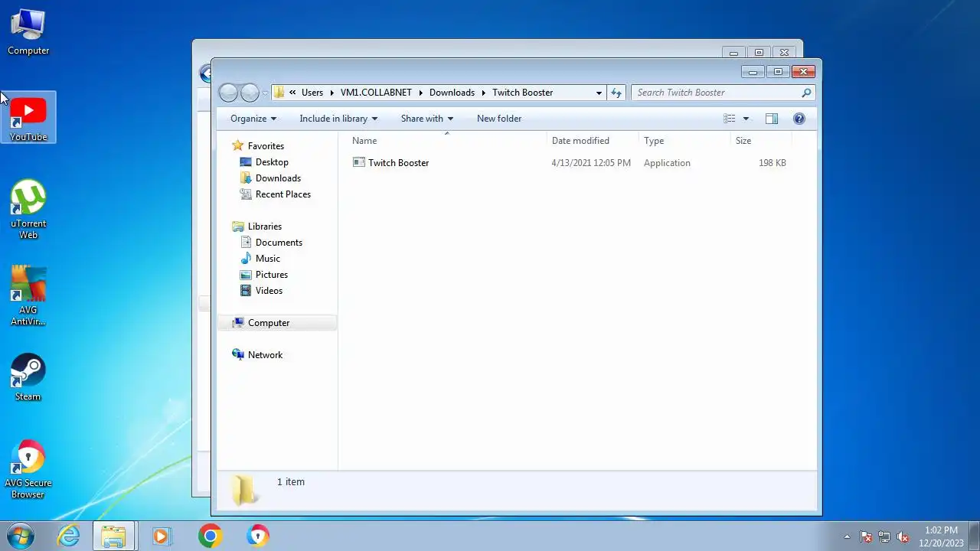Select Computer in navigation pane
Image resolution: width=980 pixels, height=551 pixels.
click(x=277, y=323)
